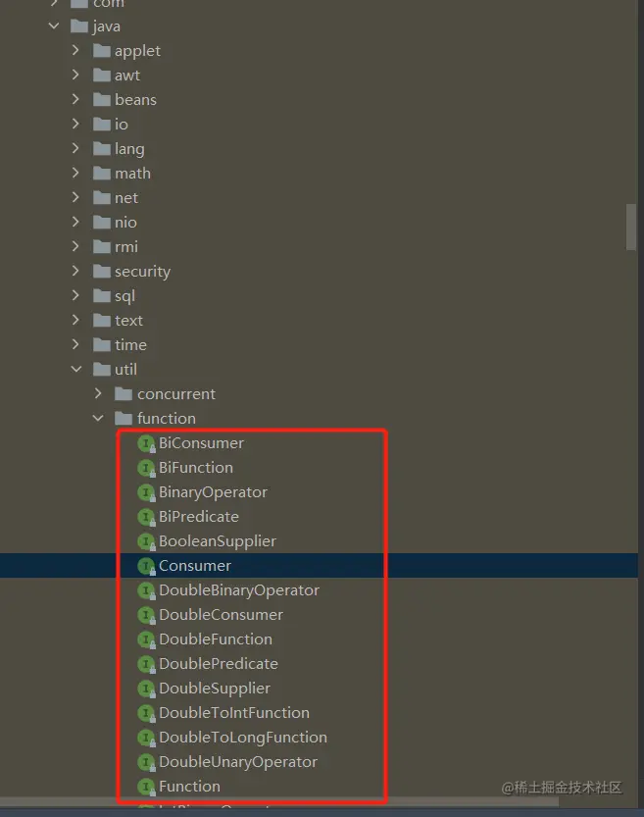Select the BiFunction entry
The image size is (644, 817).
(196, 468)
